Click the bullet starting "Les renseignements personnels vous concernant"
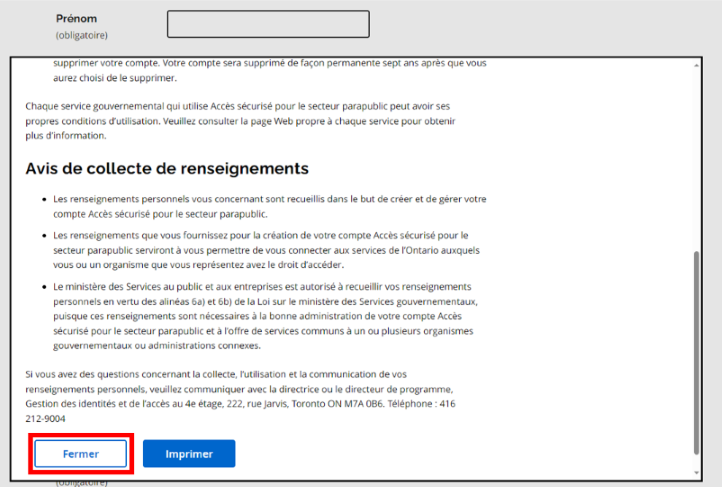 [x=265, y=205]
